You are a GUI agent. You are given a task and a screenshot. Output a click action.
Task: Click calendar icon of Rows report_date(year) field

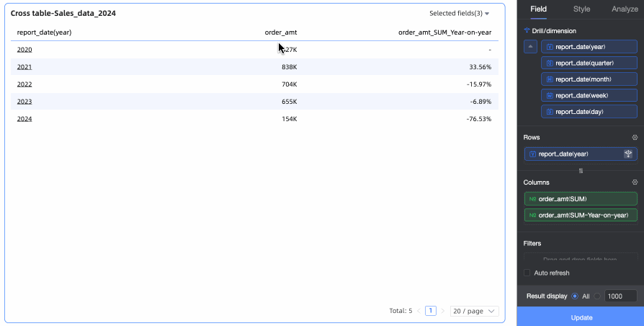[532, 154]
